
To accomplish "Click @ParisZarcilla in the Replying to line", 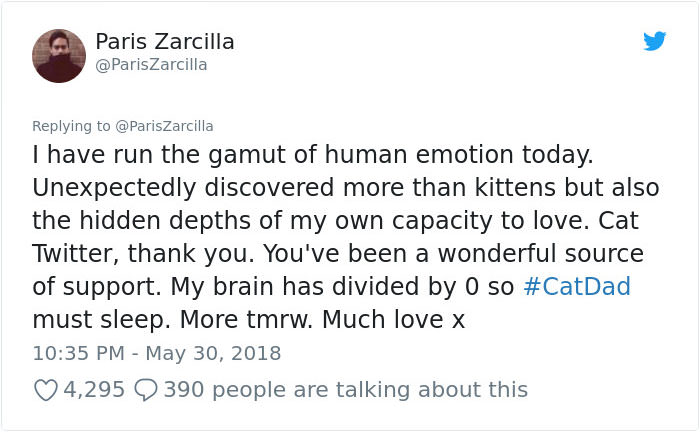I will point(164,126).
